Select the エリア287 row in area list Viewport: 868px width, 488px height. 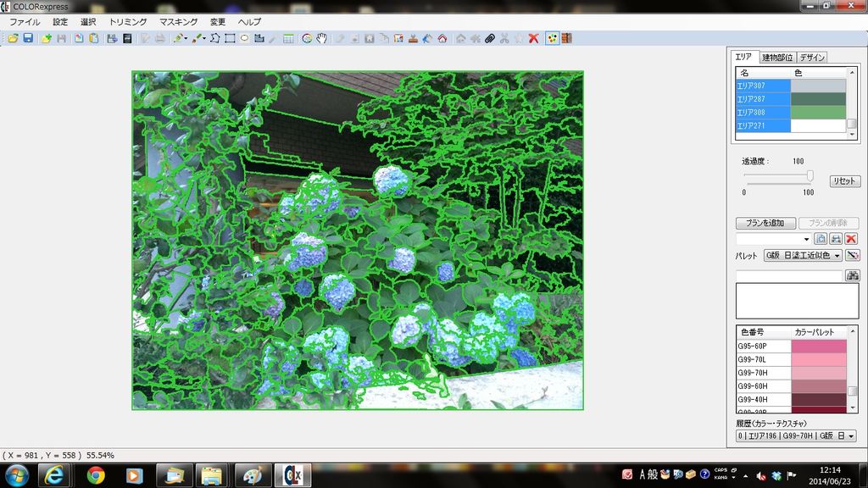[x=791, y=99]
